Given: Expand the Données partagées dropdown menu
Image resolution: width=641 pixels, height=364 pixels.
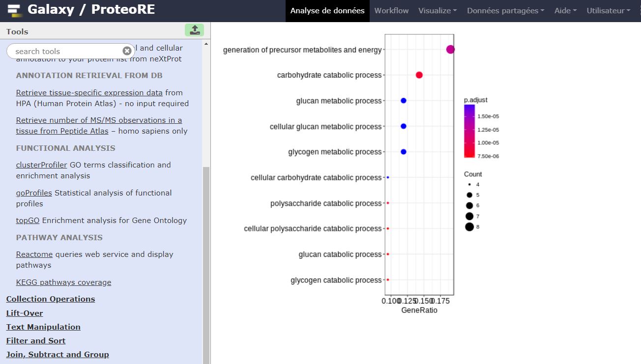Looking at the screenshot, I should point(505,11).
